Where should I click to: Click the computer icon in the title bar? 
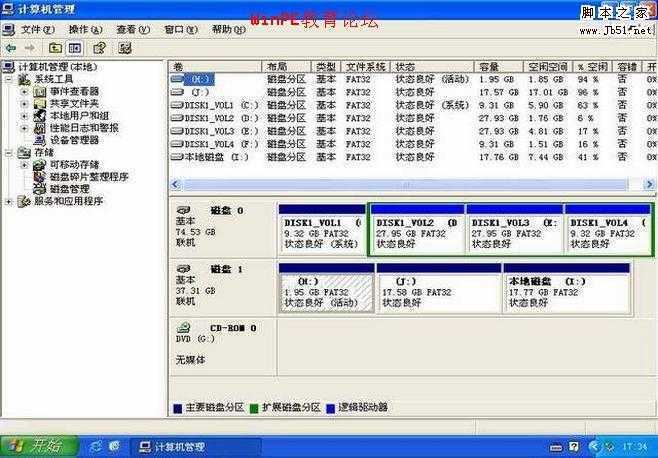tap(8, 9)
